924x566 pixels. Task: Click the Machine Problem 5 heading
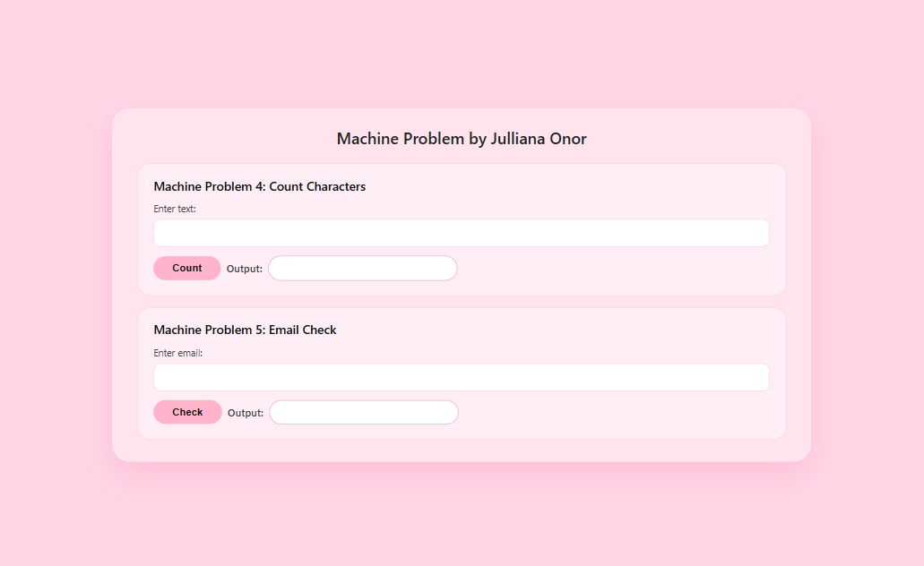pyautogui.click(x=245, y=330)
